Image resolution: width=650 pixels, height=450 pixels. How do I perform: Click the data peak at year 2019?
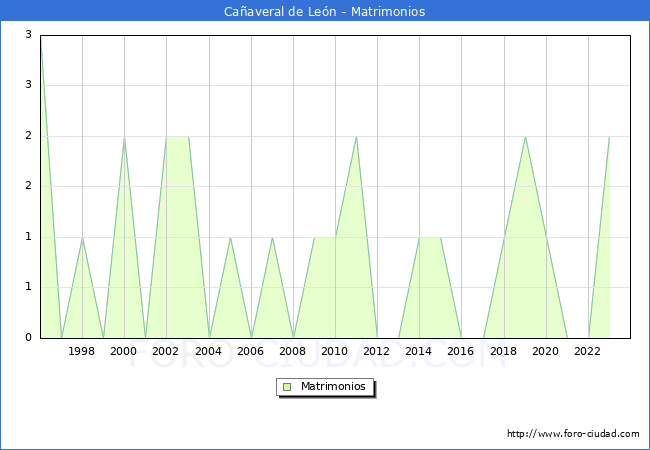click(x=525, y=137)
